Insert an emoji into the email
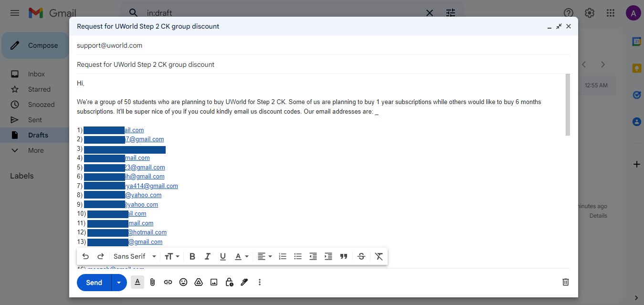Viewport: 644px width, 305px height. point(183,282)
